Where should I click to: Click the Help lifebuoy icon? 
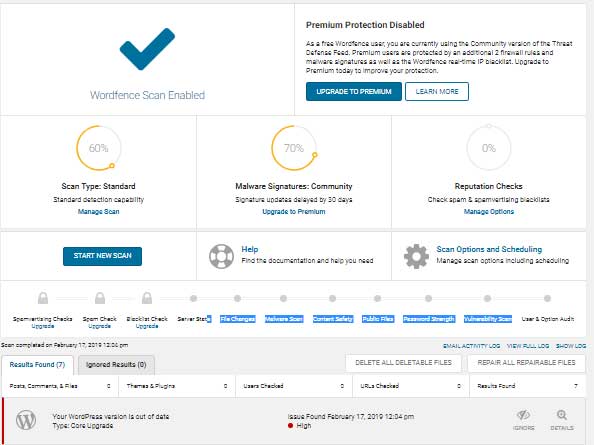coord(221,256)
